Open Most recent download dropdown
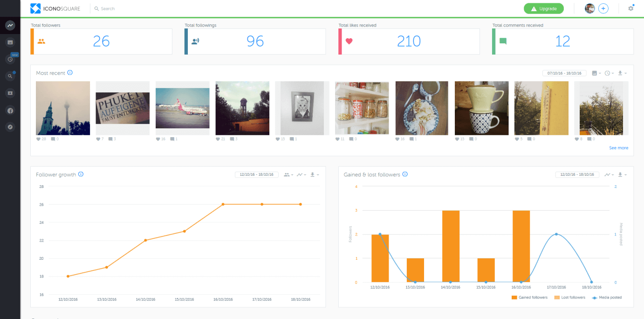 pos(622,73)
